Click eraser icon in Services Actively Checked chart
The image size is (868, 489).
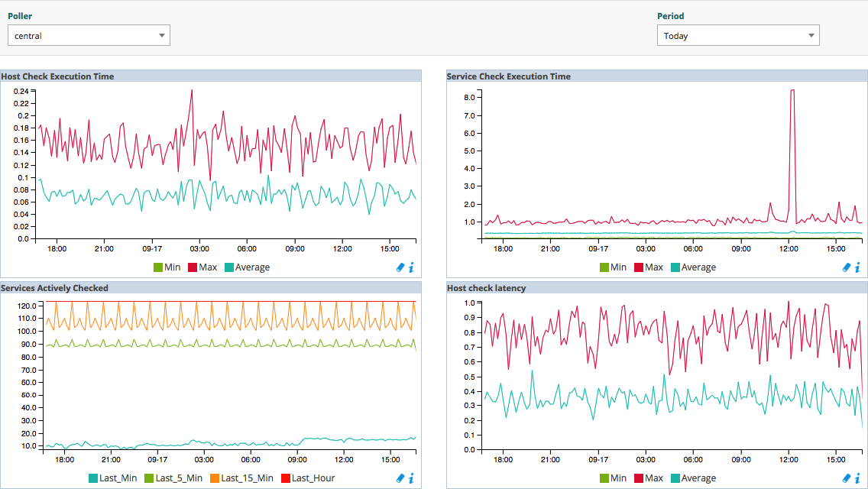click(400, 478)
